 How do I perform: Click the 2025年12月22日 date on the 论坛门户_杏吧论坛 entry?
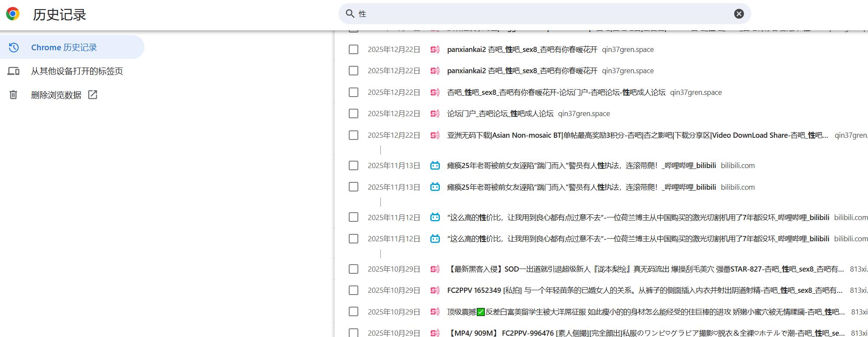(x=394, y=113)
